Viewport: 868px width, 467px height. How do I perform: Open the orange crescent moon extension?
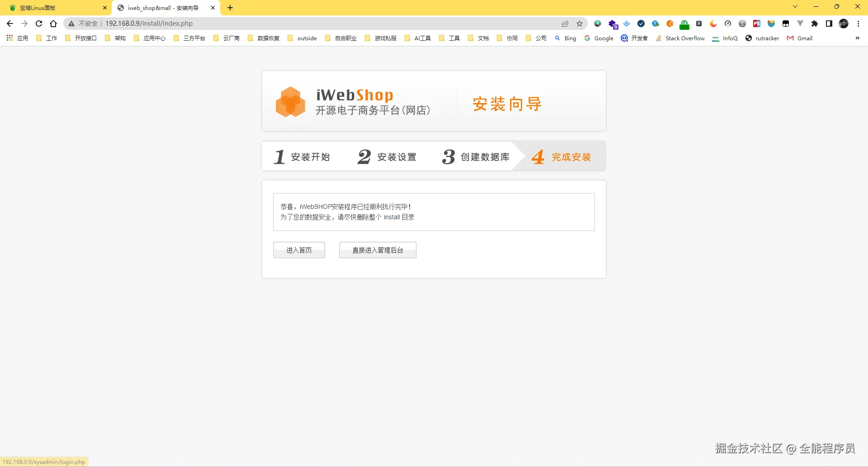pos(713,24)
